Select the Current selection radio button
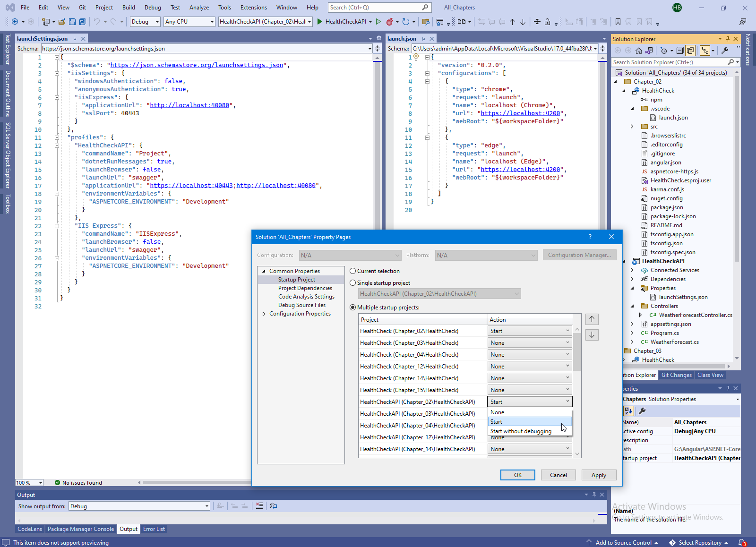Viewport: 756px width, 547px height. click(x=353, y=271)
